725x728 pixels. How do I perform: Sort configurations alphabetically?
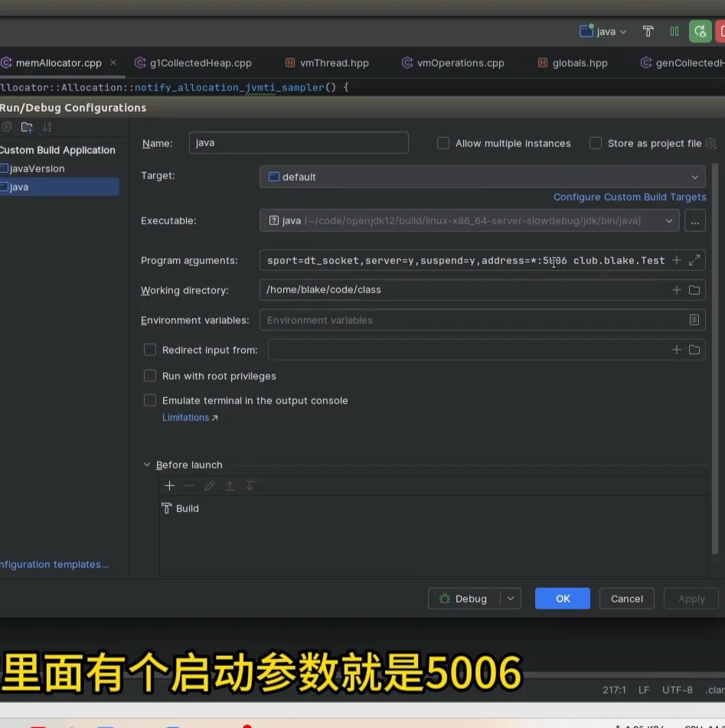tap(45, 127)
